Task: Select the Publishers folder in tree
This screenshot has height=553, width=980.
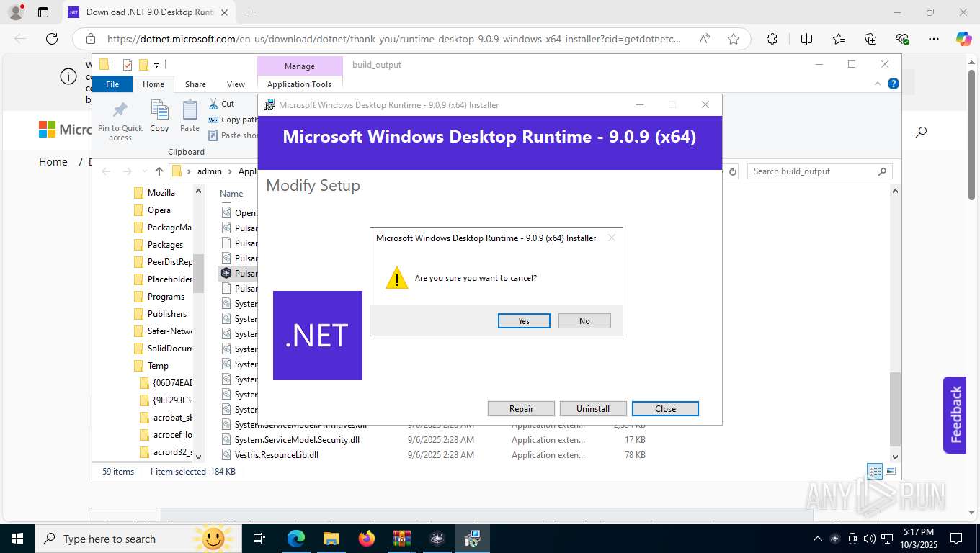Action: (x=167, y=314)
